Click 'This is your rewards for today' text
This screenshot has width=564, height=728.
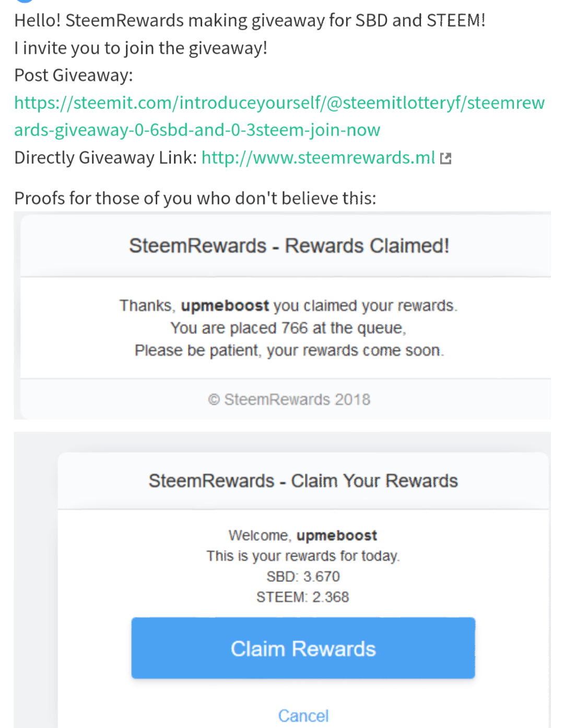click(x=303, y=556)
